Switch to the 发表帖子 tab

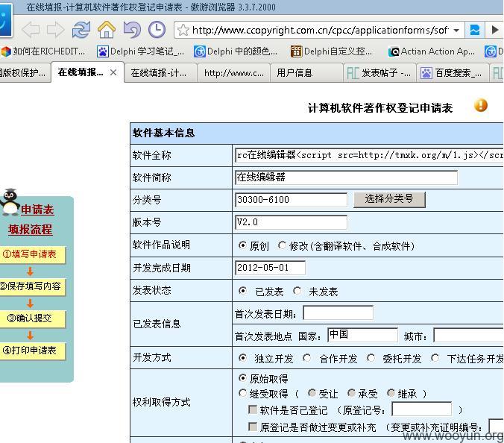pyautogui.click(x=379, y=73)
